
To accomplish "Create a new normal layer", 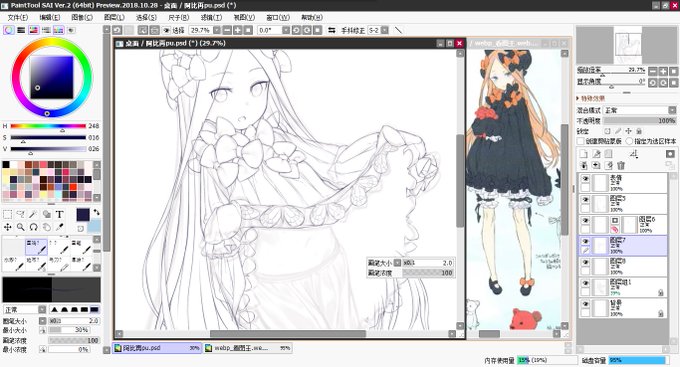I will pyautogui.click(x=584, y=154).
